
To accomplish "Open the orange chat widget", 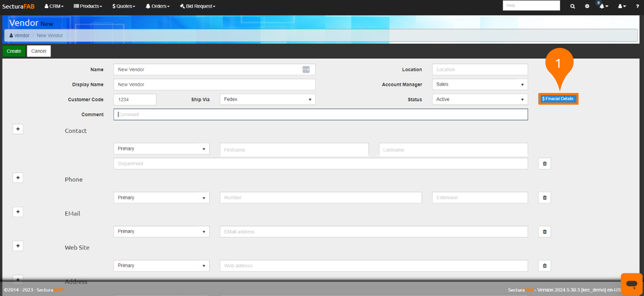I will [631, 284].
